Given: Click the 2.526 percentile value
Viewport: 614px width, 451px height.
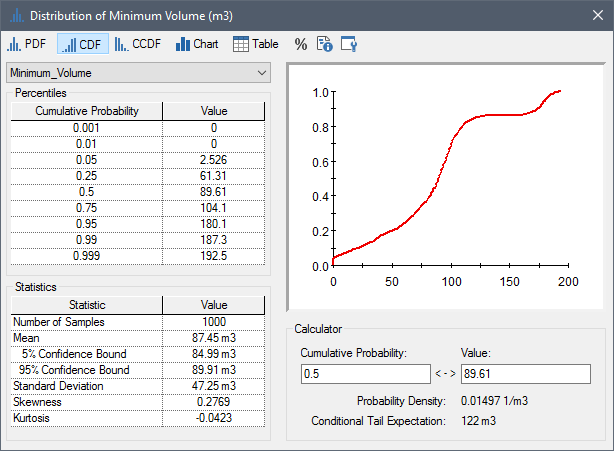Looking at the screenshot, I should [x=214, y=160].
